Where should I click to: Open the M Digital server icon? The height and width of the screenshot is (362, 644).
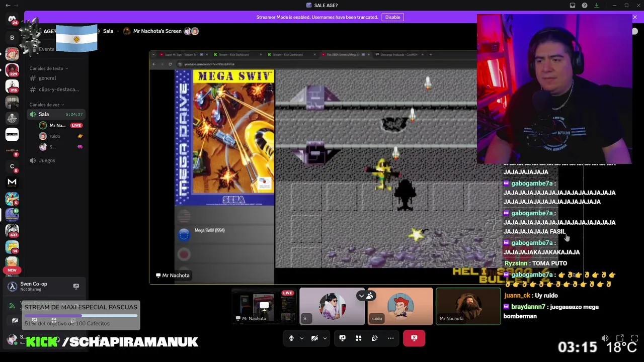click(x=12, y=183)
